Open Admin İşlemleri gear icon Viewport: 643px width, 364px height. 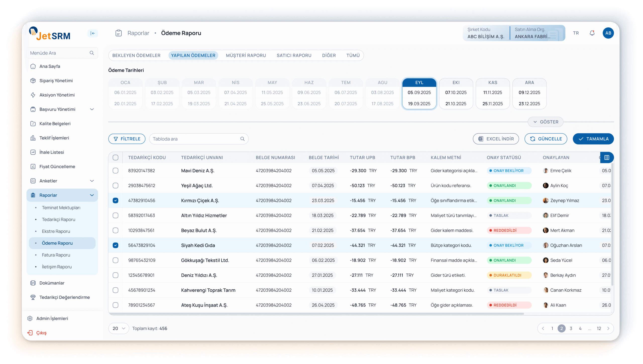[30, 319]
